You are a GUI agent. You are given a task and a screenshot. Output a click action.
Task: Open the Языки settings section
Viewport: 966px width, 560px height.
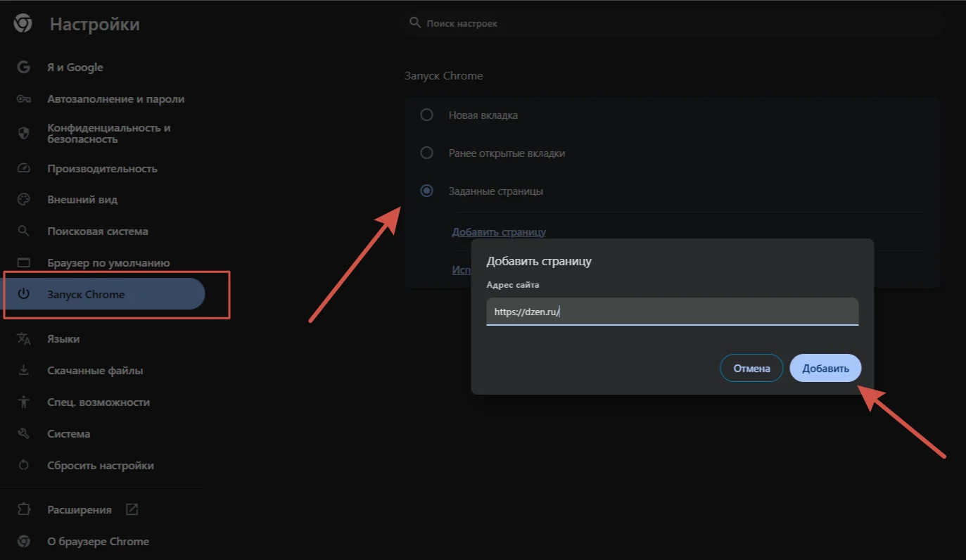click(63, 339)
